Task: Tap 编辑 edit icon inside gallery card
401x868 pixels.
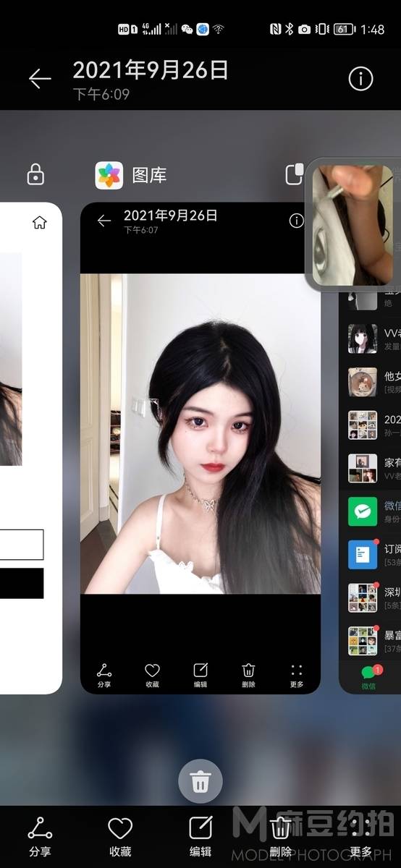Action: tap(200, 676)
